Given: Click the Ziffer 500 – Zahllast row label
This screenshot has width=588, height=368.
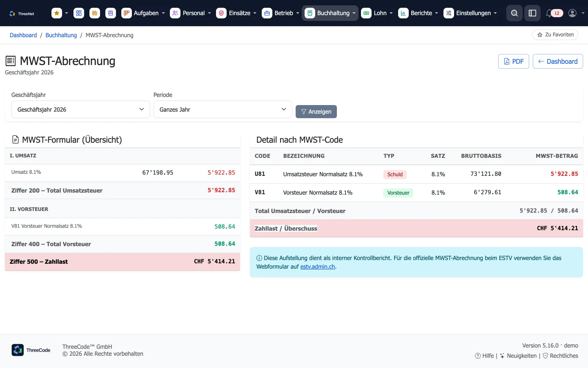Looking at the screenshot, I should (x=39, y=262).
